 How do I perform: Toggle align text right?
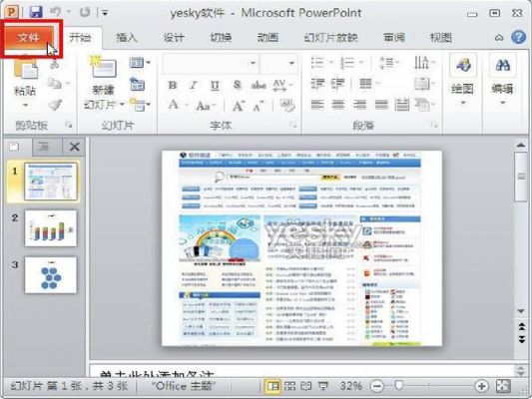[x=359, y=105]
